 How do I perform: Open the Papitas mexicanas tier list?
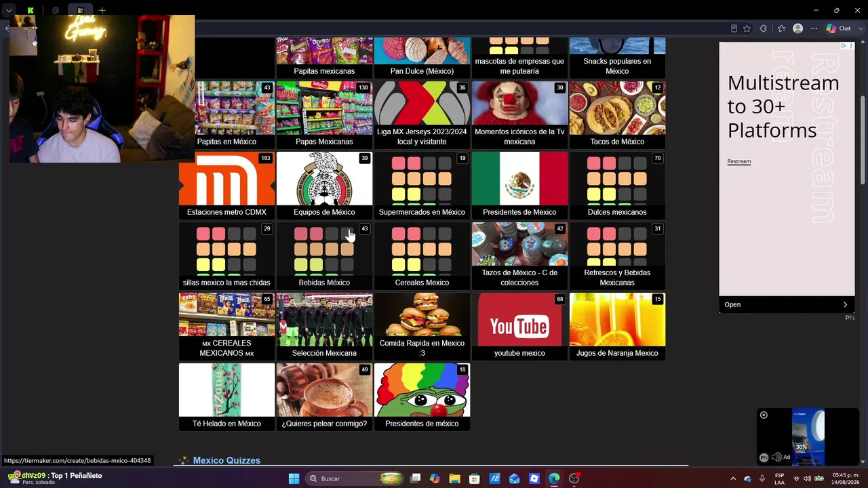point(324,58)
